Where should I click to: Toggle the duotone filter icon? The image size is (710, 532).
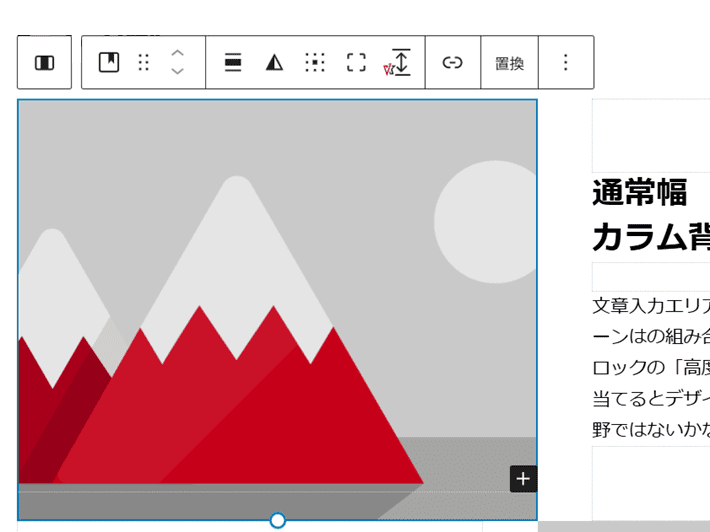(x=274, y=62)
